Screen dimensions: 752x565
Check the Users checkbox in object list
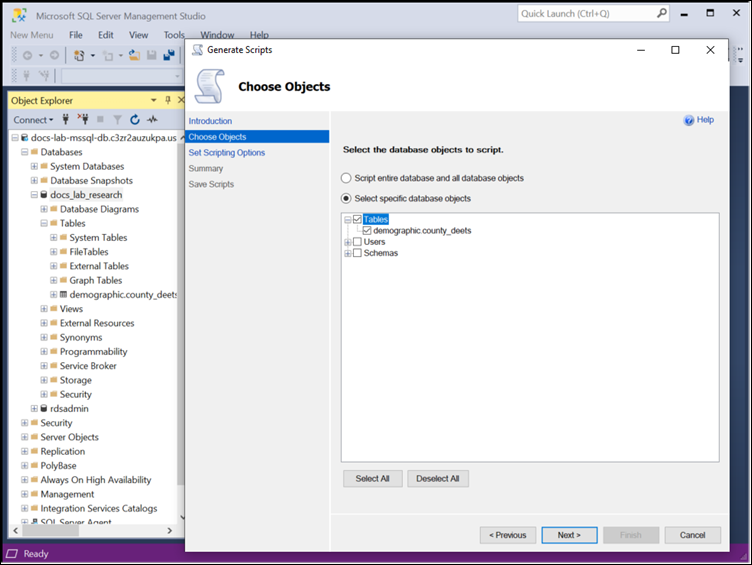pos(358,242)
